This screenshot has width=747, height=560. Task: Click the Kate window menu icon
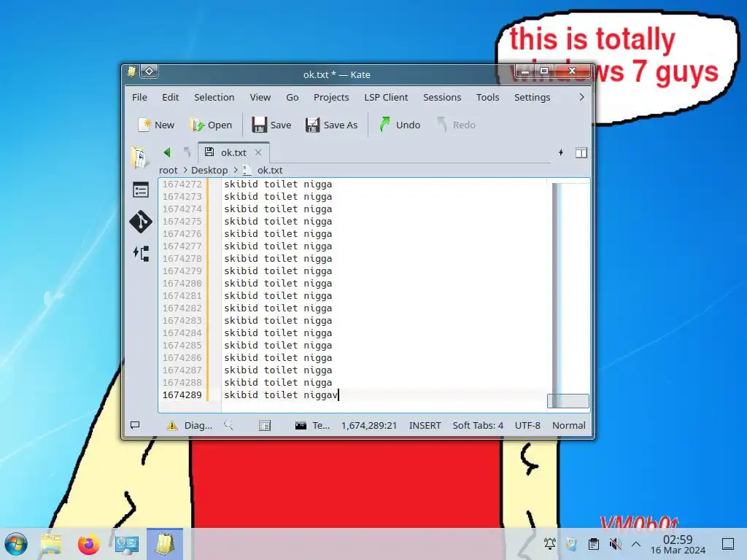coord(132,71)
